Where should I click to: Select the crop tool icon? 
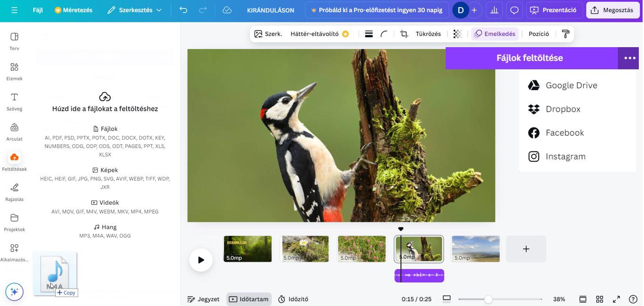point(404,34)
